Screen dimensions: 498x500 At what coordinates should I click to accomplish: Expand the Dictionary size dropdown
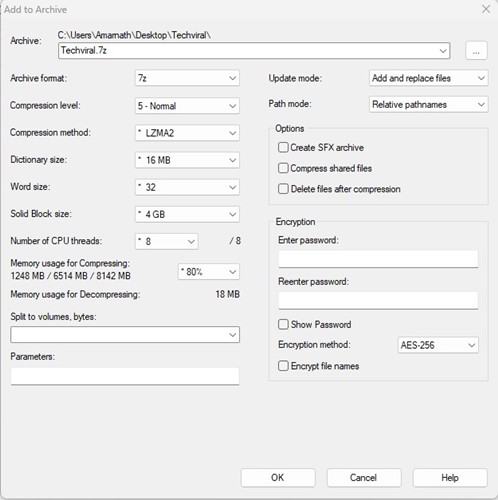[x=187, y=160]
